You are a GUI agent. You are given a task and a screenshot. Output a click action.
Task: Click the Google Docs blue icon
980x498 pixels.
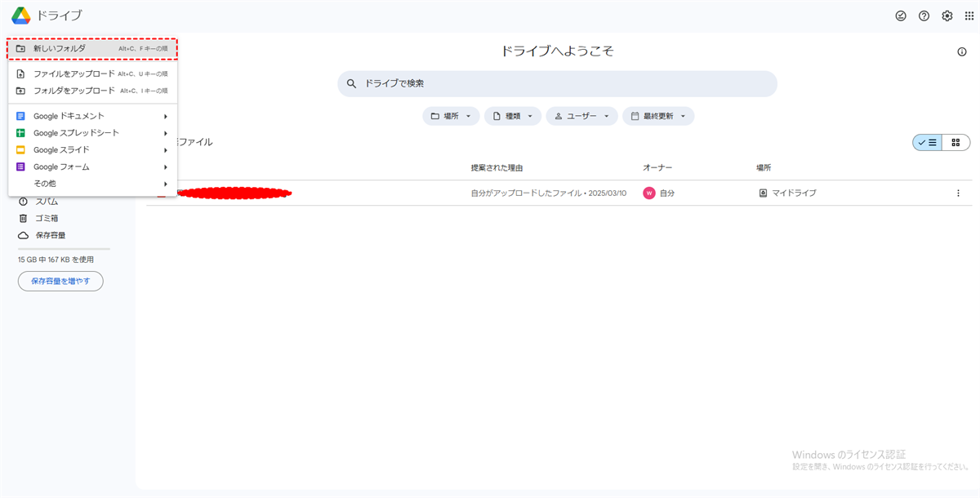click(x=21, y=116)
